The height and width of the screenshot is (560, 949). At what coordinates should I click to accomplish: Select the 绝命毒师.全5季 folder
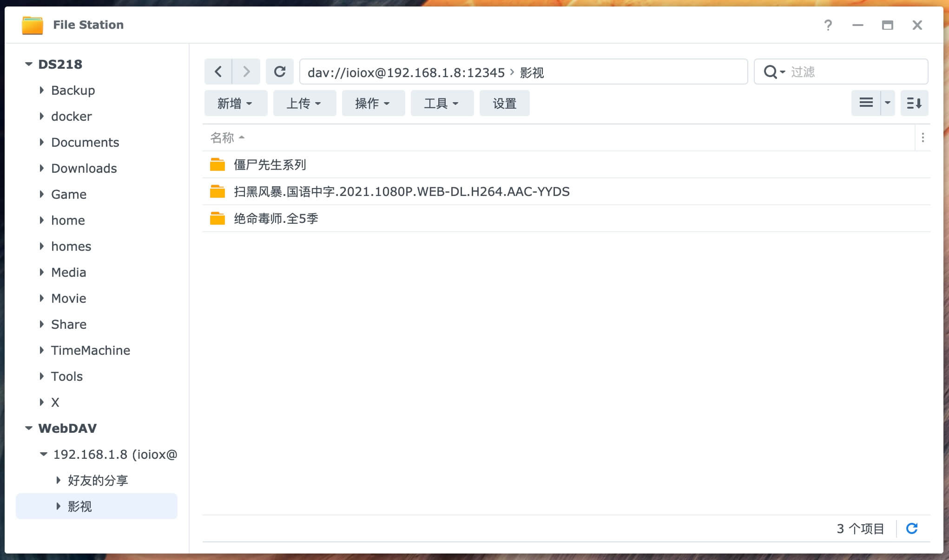tap(276, 218)
